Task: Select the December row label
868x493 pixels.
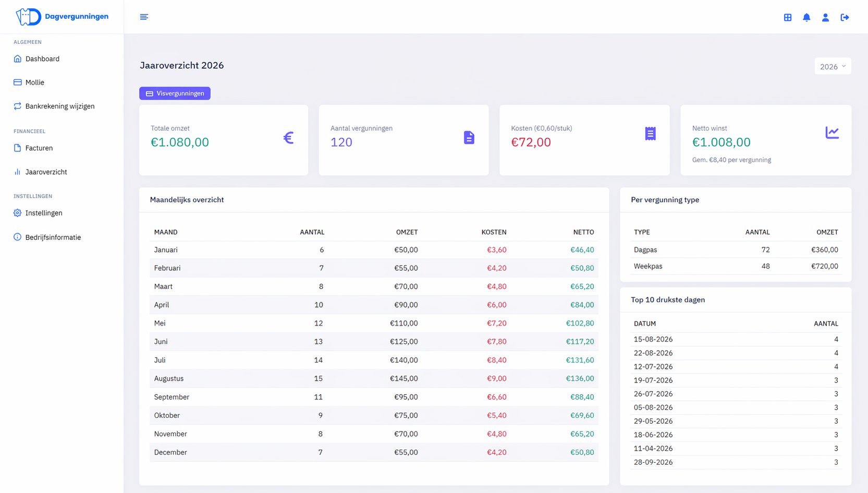Action: click(x=170, y=452)
